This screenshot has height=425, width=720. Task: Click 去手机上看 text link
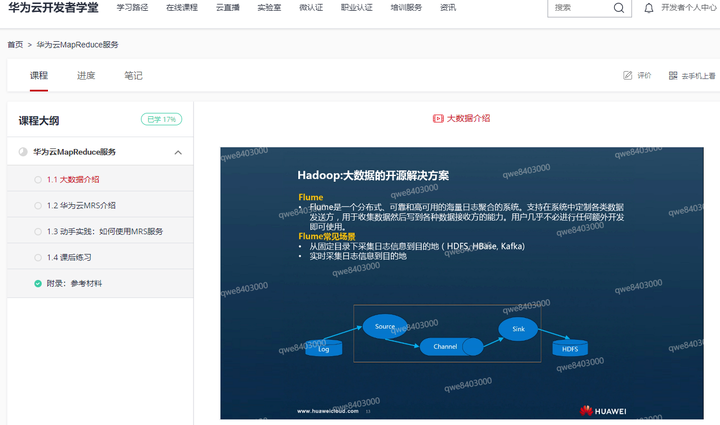click(x=698, y=76)
